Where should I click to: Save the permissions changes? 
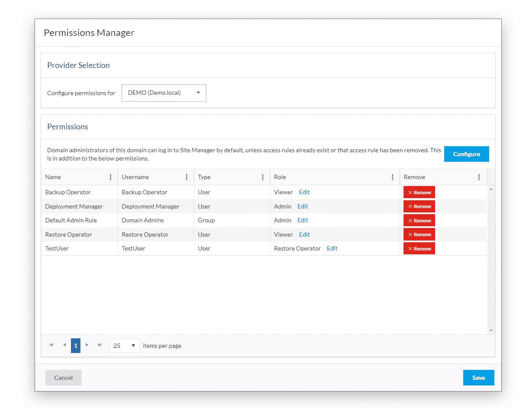[478, 378]
